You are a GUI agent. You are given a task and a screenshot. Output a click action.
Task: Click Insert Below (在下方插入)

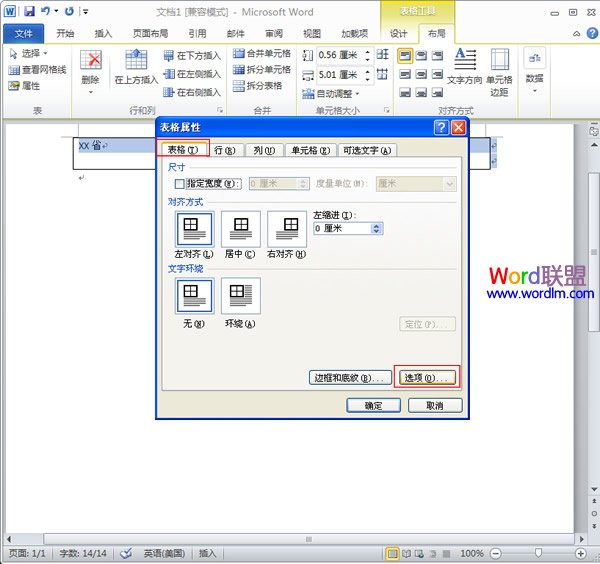click(x=192, y=56)
